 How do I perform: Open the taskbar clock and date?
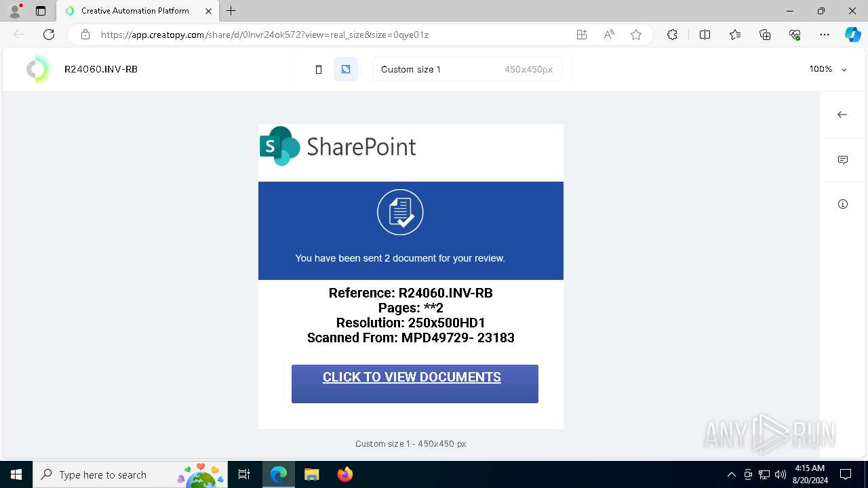(810, 474)
